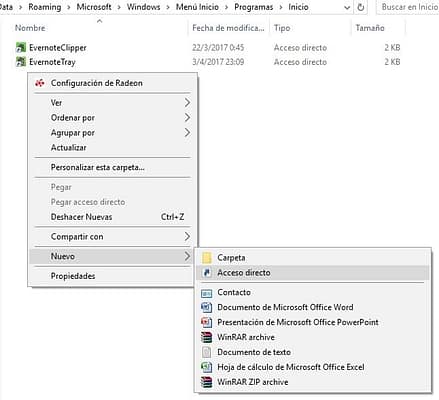Choose Acceso directo in the Nuevo submenu
This screenshot has width=439, height=400.
(313, 273)
